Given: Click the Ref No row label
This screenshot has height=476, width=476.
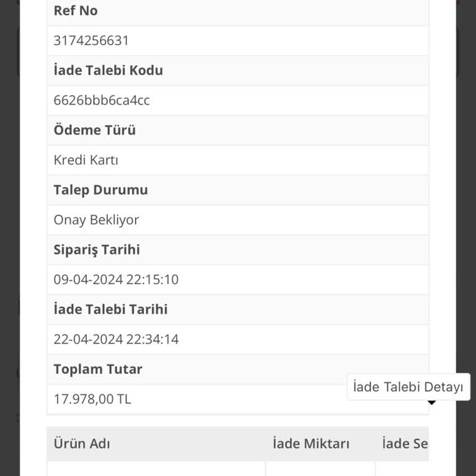Looking at the screenshot, I should coord(76,11).
